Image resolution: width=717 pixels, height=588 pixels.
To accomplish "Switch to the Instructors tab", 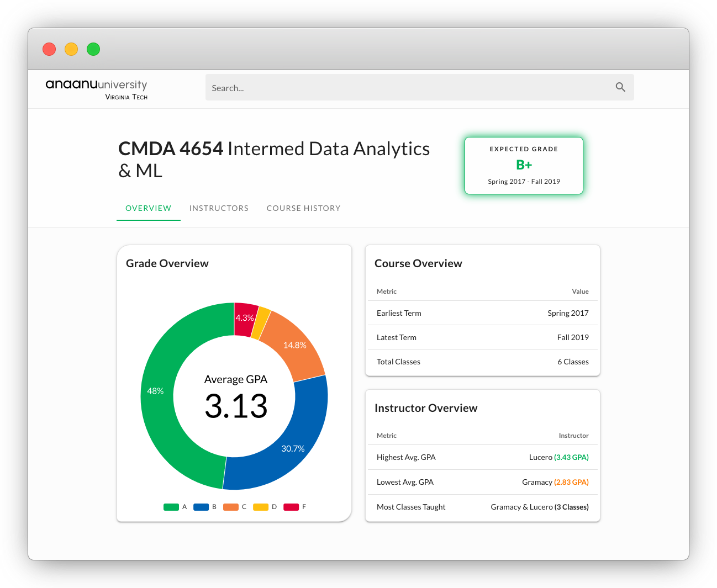I will pos(219,208).
